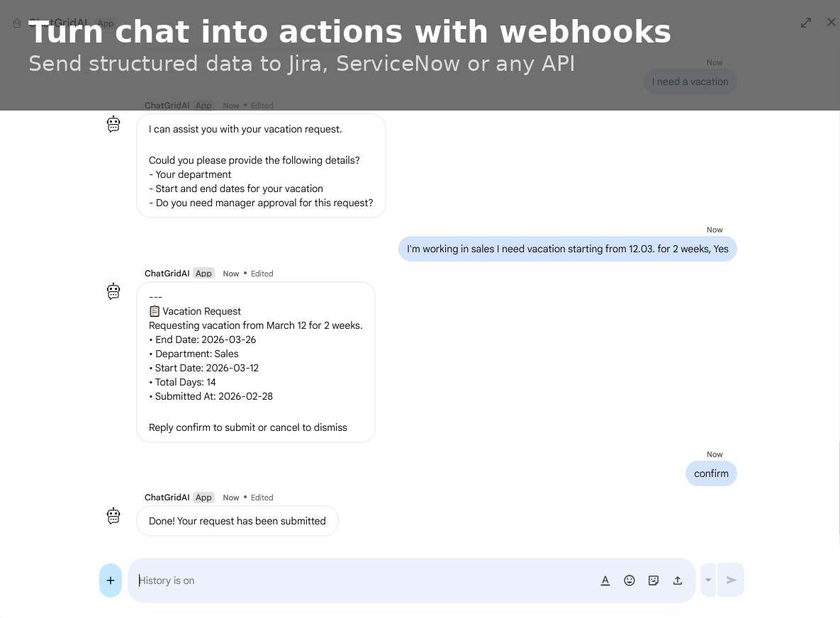The image size is (840, 618).
Task: Click the Done! Your request submitted message
Action: click(237, 521)
